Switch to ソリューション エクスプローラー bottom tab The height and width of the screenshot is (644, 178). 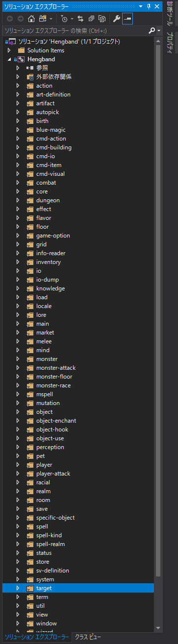coord(37,637)
